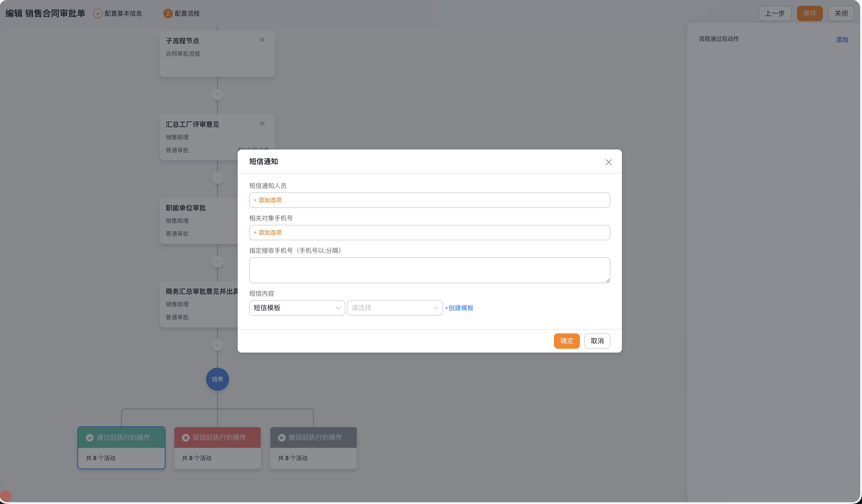Click the 撤回后执行的操作 arrow icon
This screenshot has width=862, height=504.
[282, 438]
